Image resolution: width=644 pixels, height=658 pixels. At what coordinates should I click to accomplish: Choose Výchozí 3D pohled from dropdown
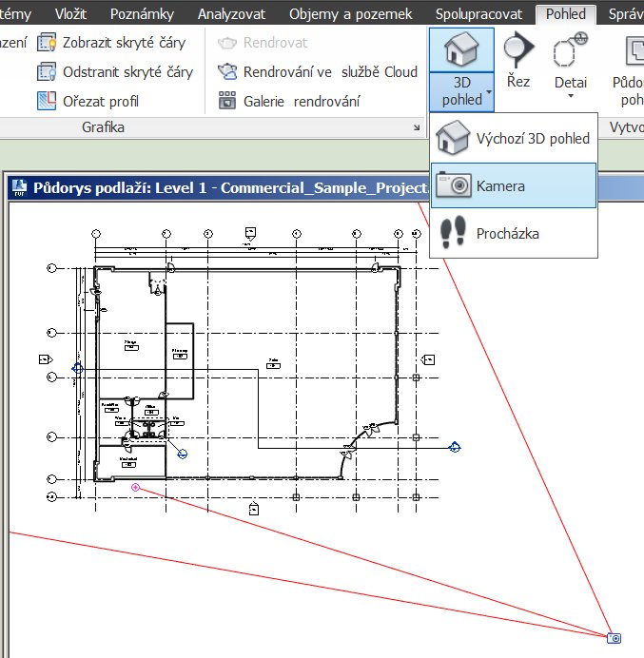point(514,138)
